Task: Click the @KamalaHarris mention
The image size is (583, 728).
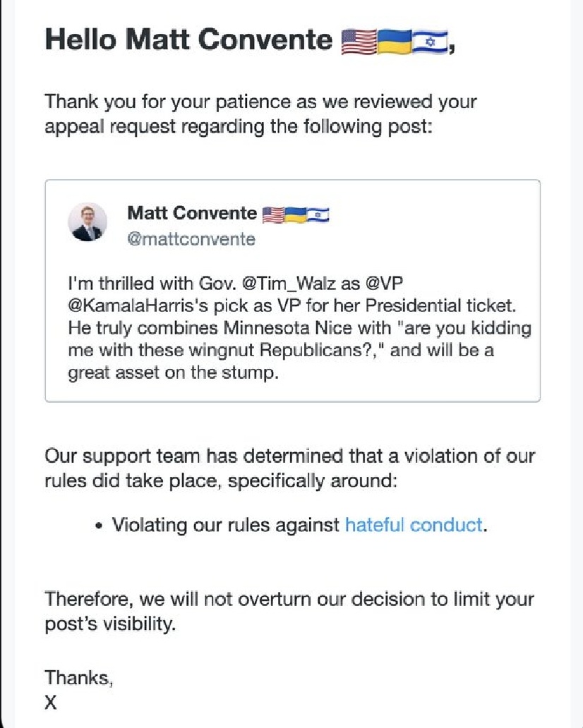Action: coord(131,305)
